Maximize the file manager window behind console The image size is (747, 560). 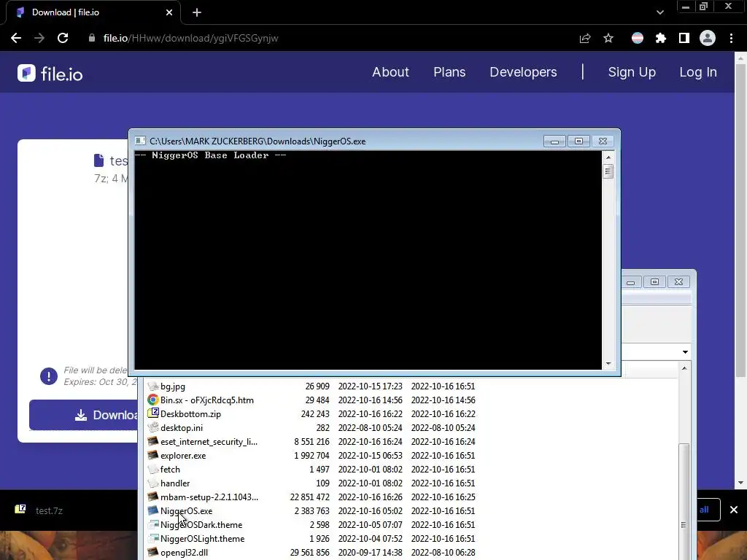click(654, 282)
